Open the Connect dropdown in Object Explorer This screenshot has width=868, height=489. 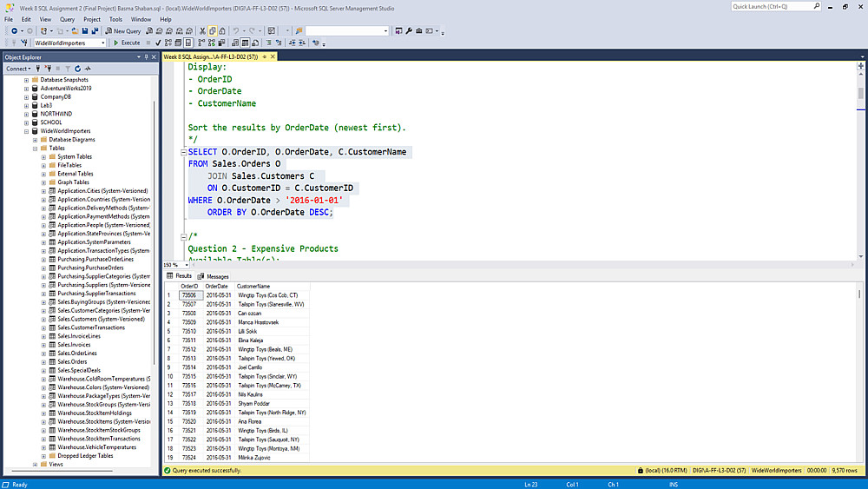pyautogui.click(x=18, y=69)
